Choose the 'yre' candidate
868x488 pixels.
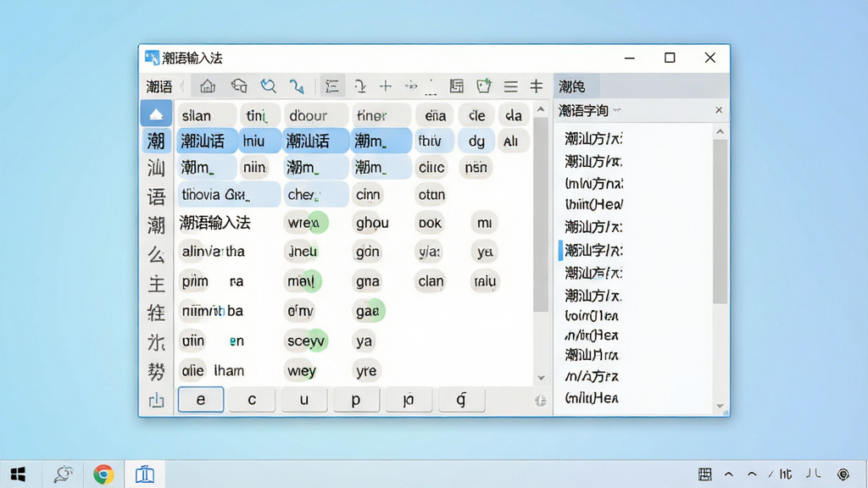pyautogui.click(x=366, y=371)
